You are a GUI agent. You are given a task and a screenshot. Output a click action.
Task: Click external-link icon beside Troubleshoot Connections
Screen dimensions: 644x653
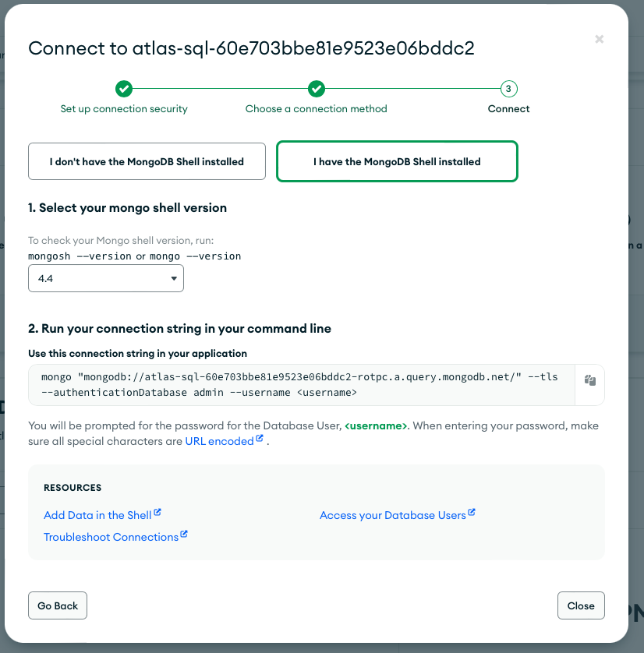pyautogui.click(x=184, y=535)
